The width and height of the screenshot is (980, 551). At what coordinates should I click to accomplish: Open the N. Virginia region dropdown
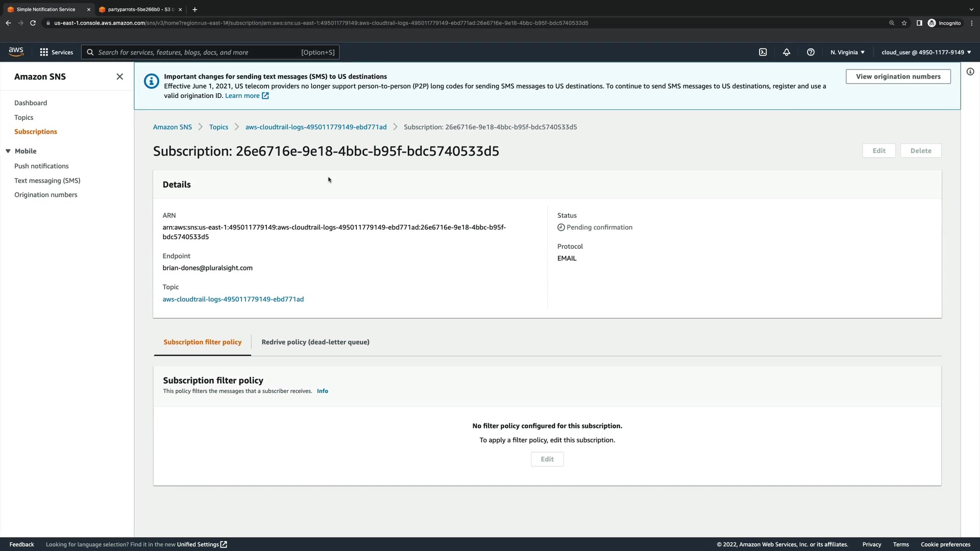click(x=847, y=52)
